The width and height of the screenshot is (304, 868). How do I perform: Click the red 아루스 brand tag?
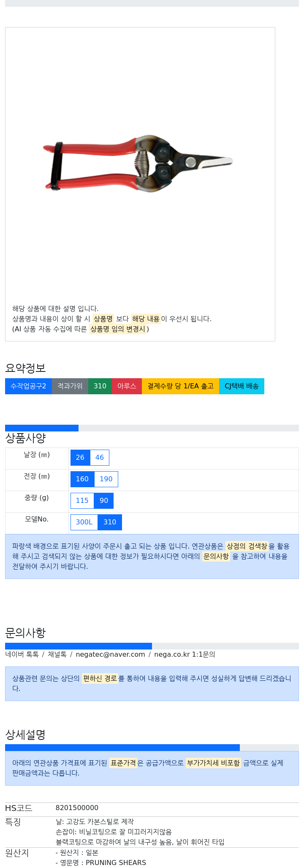click(x=127, y=386)
